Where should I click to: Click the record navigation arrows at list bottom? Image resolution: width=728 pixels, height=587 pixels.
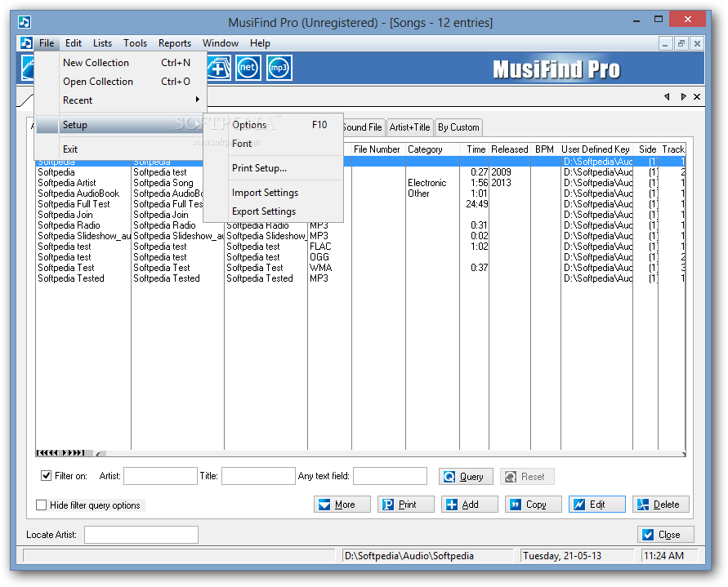coord(60,453)
